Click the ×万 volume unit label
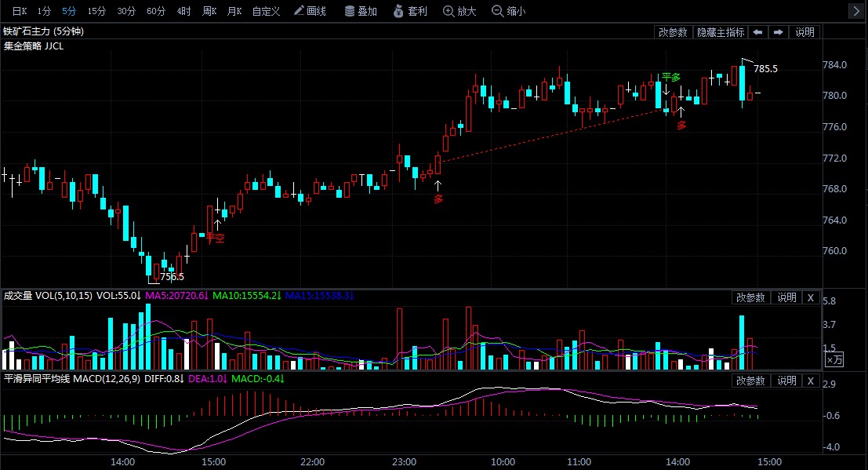Screen dimensions: 868x470 (x=834, y=359)
